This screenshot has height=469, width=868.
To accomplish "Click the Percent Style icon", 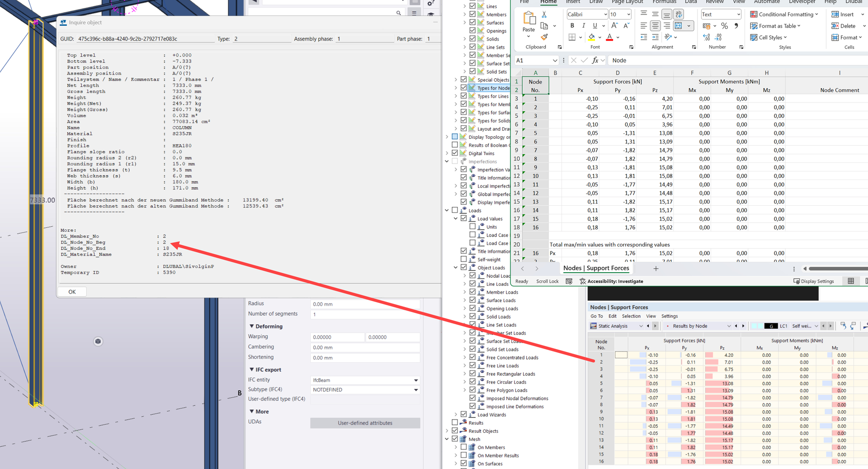I will (724, 26).
